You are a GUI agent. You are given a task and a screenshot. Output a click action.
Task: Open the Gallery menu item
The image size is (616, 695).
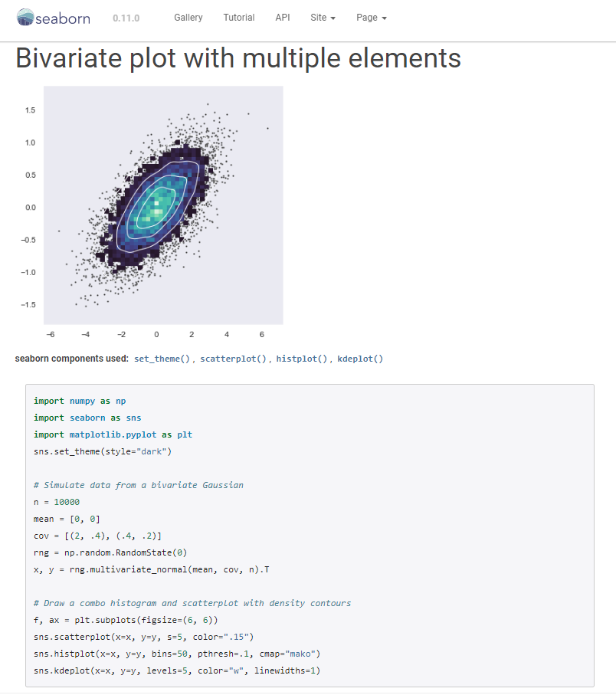188,18
